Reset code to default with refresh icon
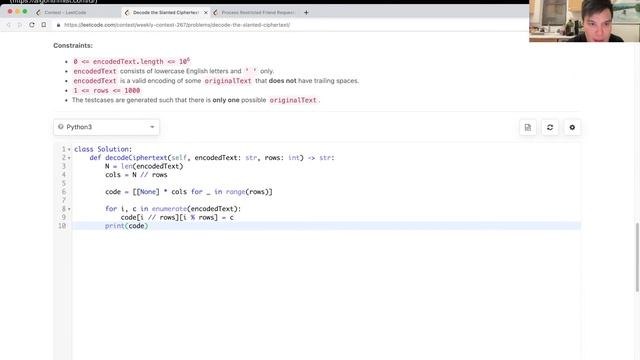 click(550, 127)
